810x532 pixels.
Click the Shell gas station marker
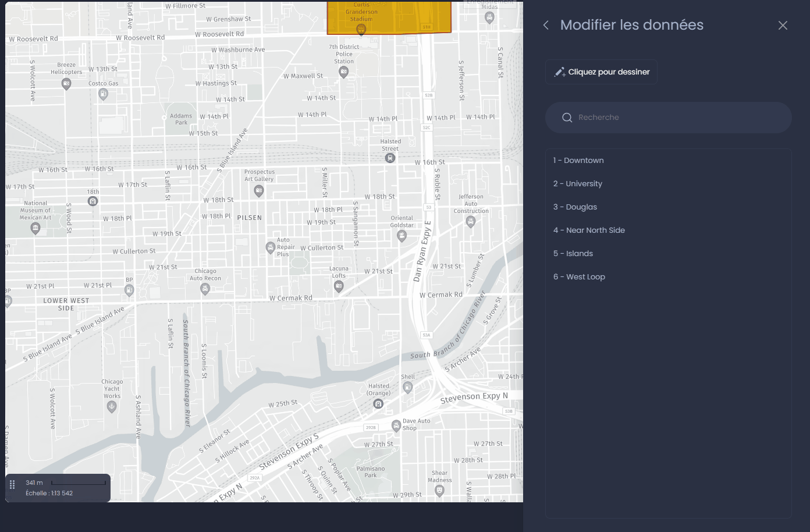coord(408,387)
